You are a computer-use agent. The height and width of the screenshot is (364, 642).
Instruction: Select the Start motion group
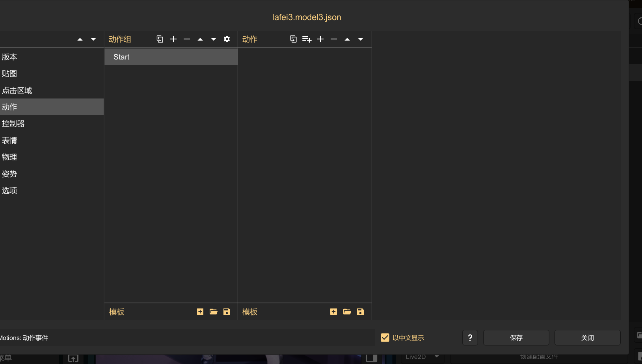tap(171, 57)
